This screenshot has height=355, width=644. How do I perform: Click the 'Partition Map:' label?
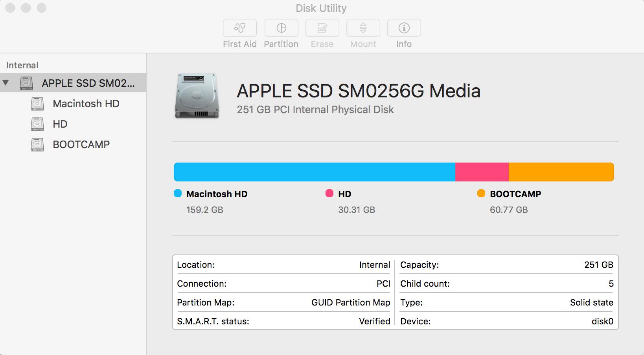[206, 302]
